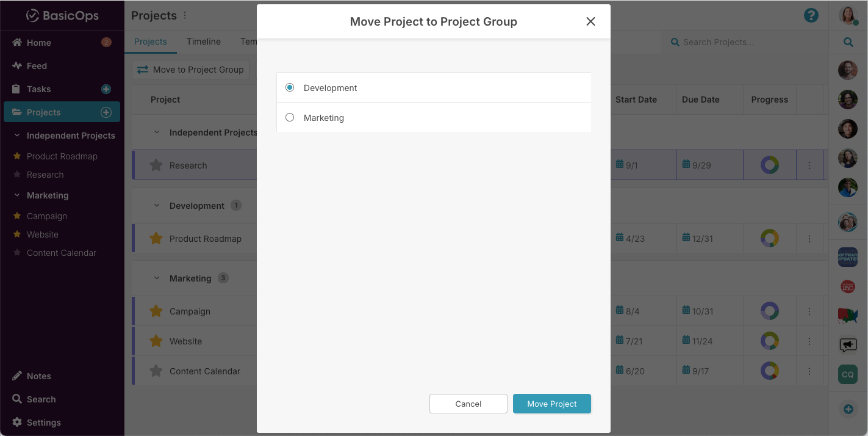
Task: Toggle star on Product Roadmap row
Action: (x=156, y=238)
